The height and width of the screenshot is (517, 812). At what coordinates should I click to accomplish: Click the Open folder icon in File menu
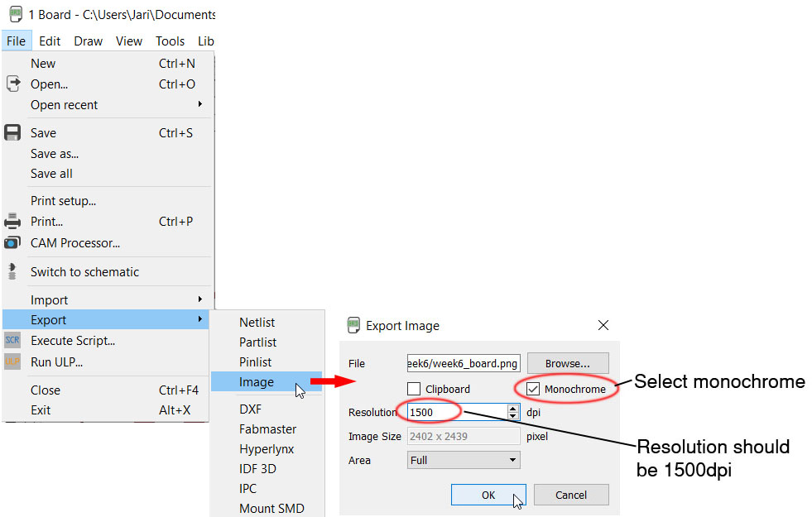click(13, 84)
